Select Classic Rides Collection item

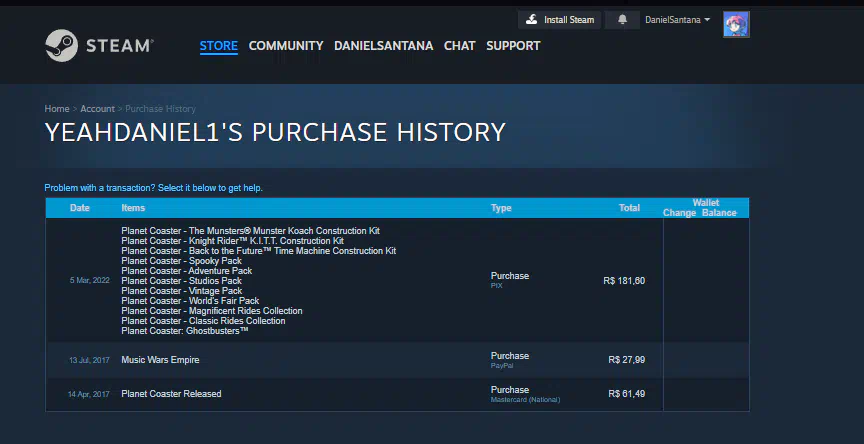tap(203, 321)
